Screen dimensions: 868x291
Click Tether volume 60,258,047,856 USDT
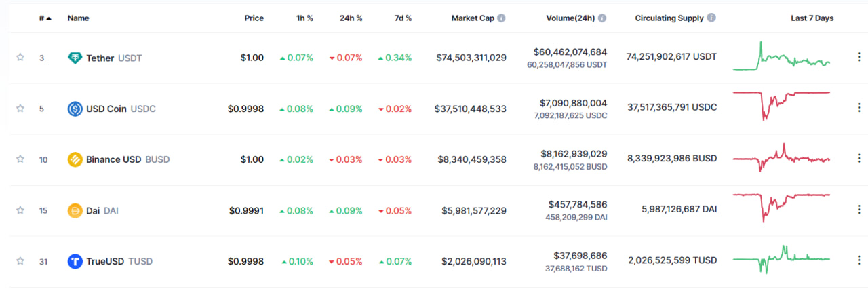567,65
